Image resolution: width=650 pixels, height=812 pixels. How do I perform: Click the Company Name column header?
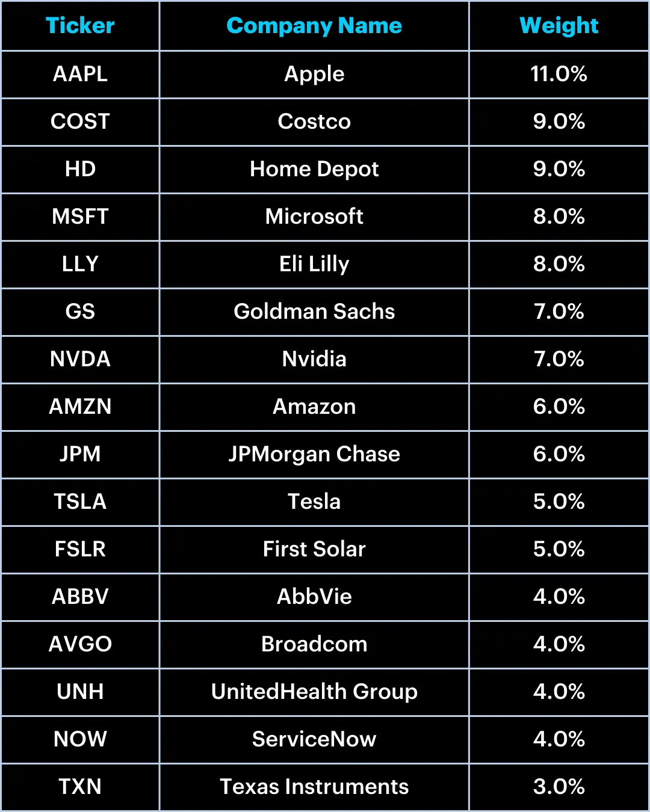coord(314,26)
